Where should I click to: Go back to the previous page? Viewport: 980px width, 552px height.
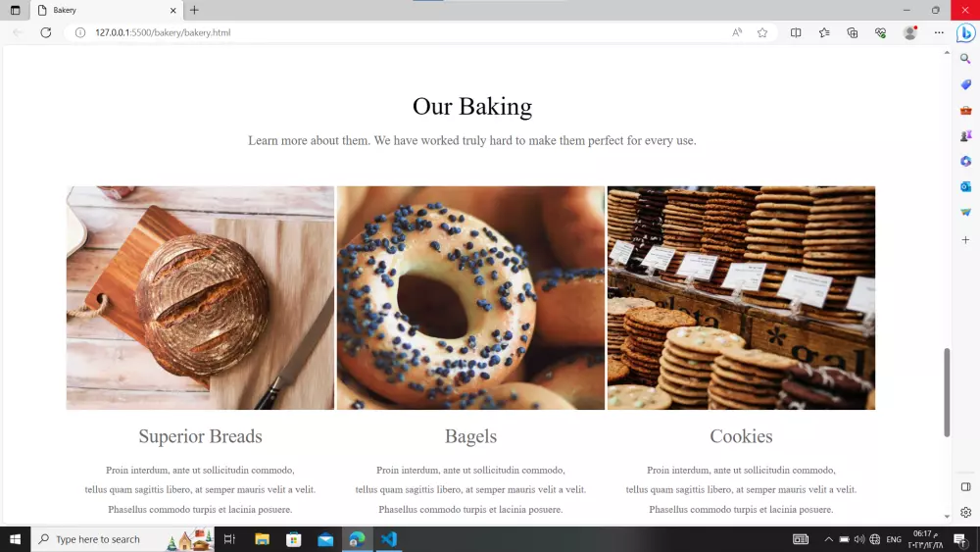pos(18,32)
